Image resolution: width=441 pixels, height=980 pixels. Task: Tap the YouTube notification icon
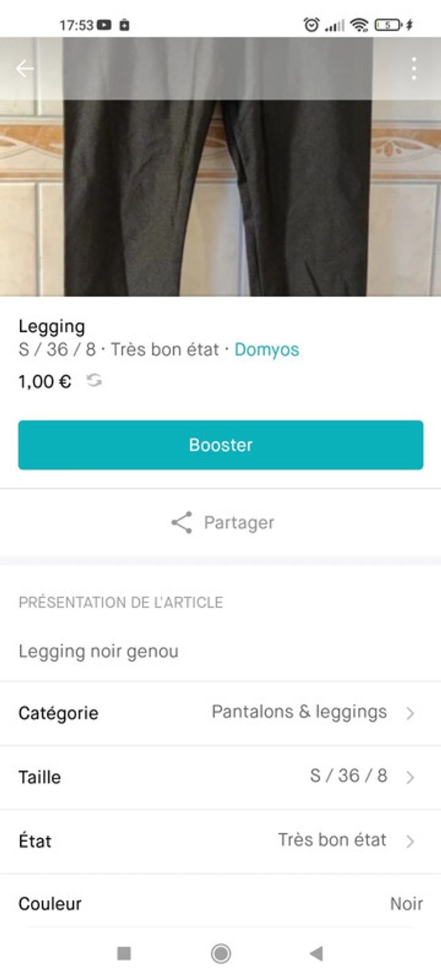click(105, 25)
